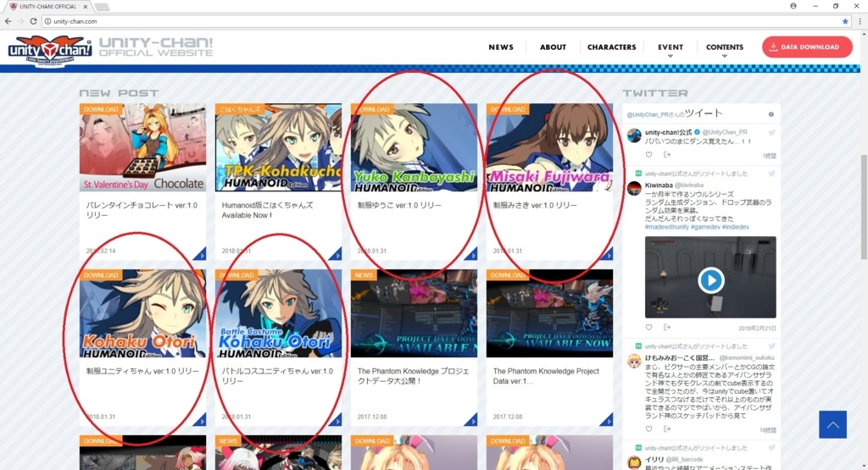Click the イリリ profile avatar
This screenshot has width=868, height=470.
[634, 462]
